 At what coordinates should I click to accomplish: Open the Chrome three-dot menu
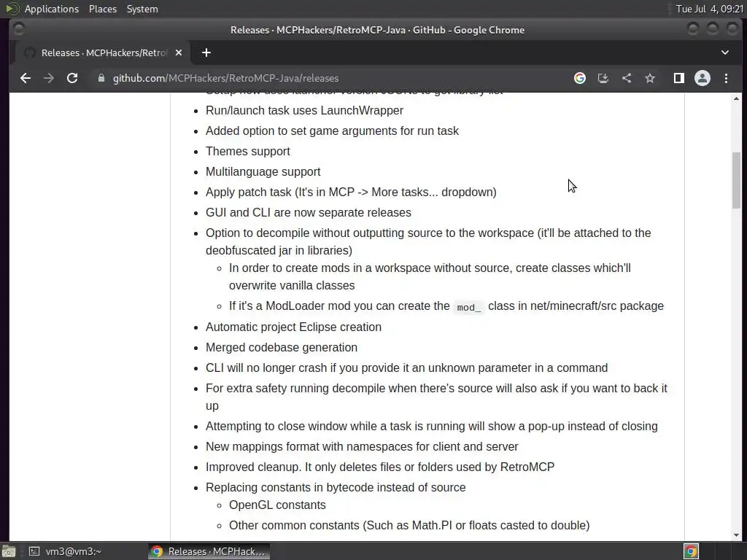[726, 78]
